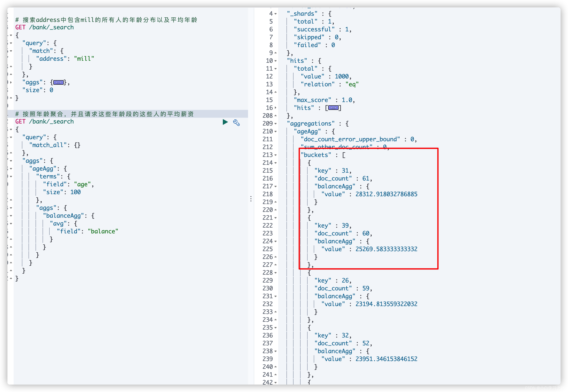The height and width of the screenshot is (392, 568).
Task: Fold the _shards object at line 4
Action: [x=276, y=14]
